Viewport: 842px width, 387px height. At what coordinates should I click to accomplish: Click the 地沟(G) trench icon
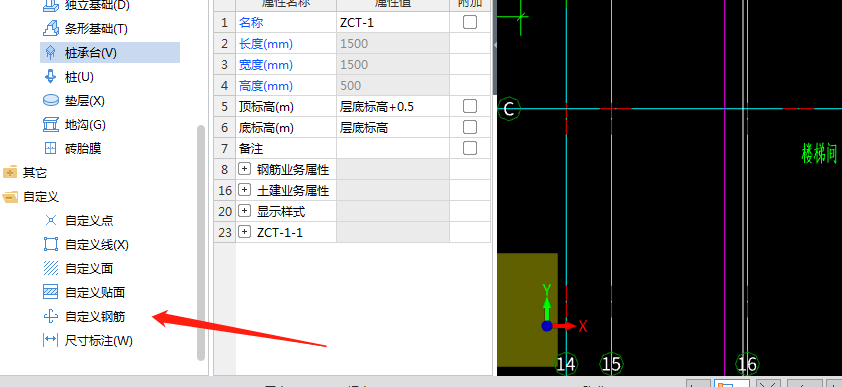pos(50,125)
